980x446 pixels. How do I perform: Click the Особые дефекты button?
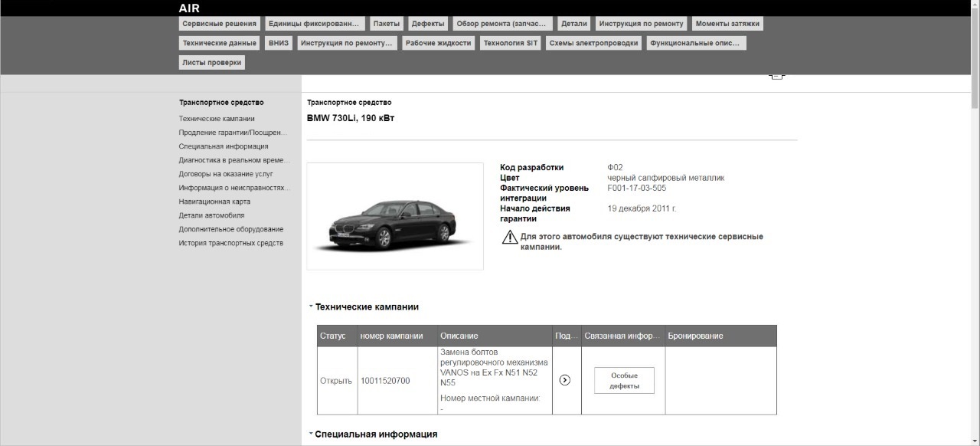624,381
